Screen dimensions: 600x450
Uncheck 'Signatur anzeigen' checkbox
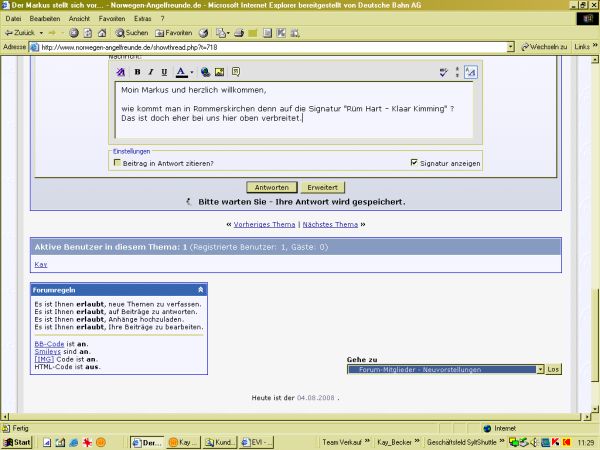[414, 163]
